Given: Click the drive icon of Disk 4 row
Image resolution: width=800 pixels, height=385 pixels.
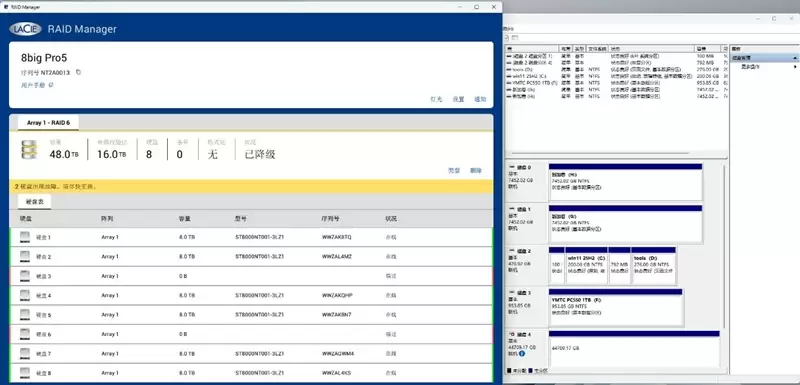Looking at the screenshot, I should pyautogui.click(x=25, y=295).
